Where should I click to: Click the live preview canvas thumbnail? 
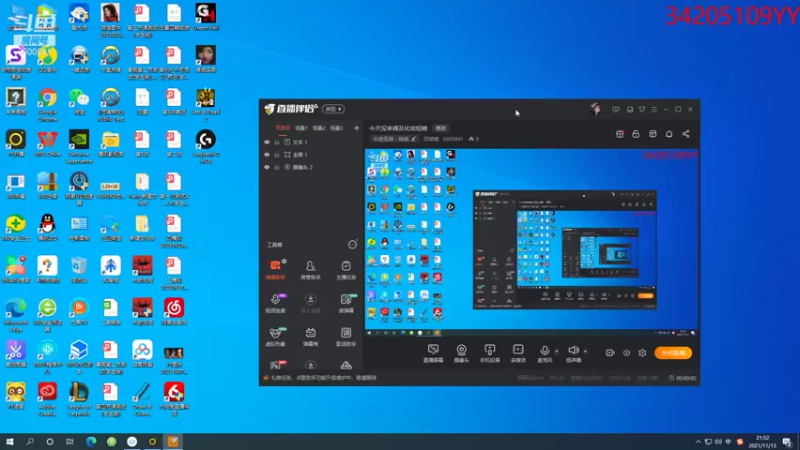[x=532, y=242]
